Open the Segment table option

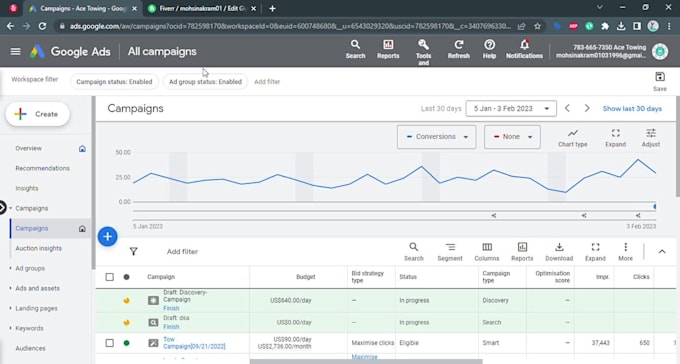450,252
